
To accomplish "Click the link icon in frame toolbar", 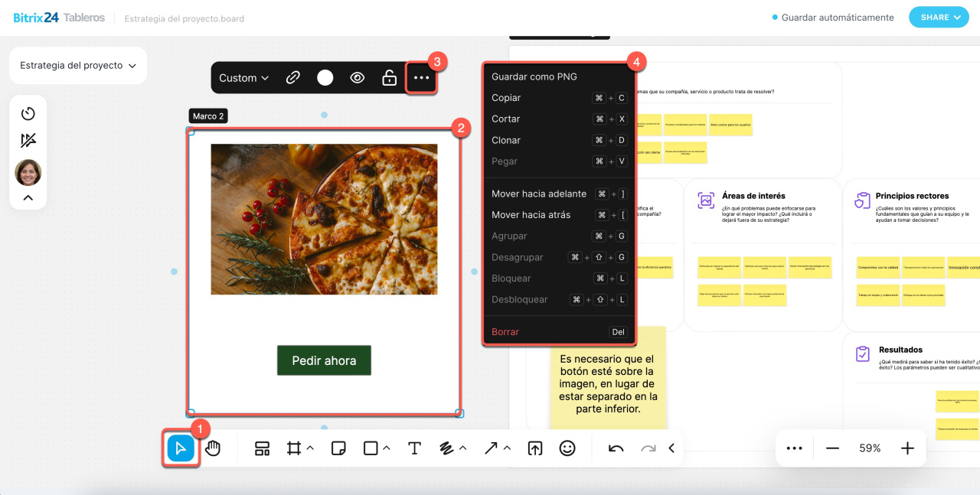I will pos(292,77).
